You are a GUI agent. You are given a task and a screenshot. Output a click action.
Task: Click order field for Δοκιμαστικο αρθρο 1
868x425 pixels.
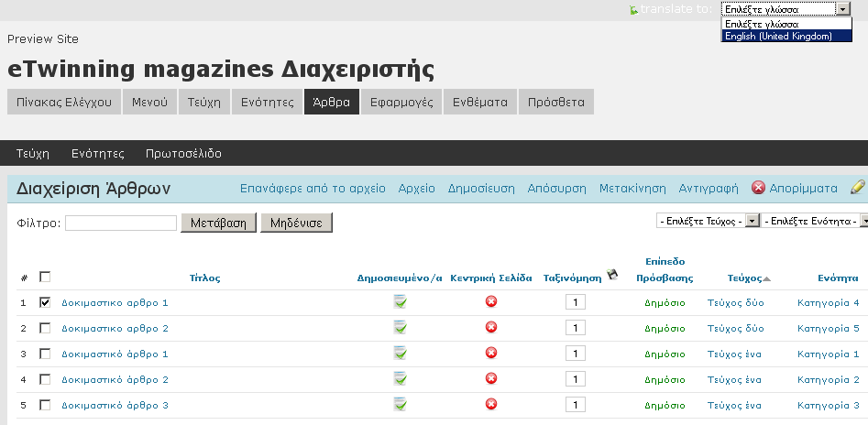click(x=576, y=302)
